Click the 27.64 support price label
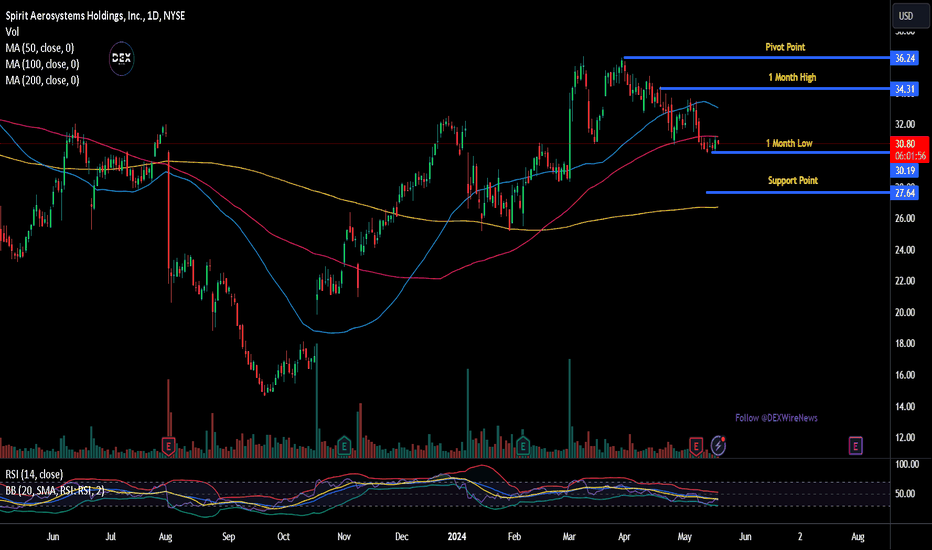 [905, 193]
